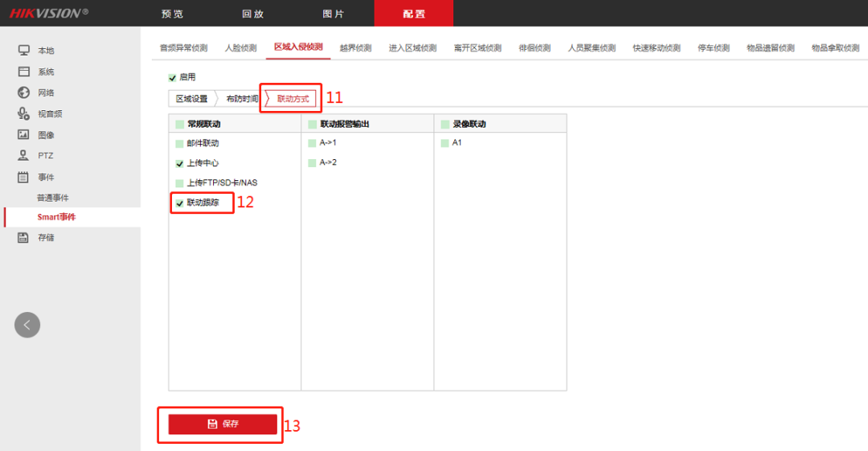Screen dimensions: 868x451
Task: Click the disk icon beside 存储
Action: (x=23, y=238)
